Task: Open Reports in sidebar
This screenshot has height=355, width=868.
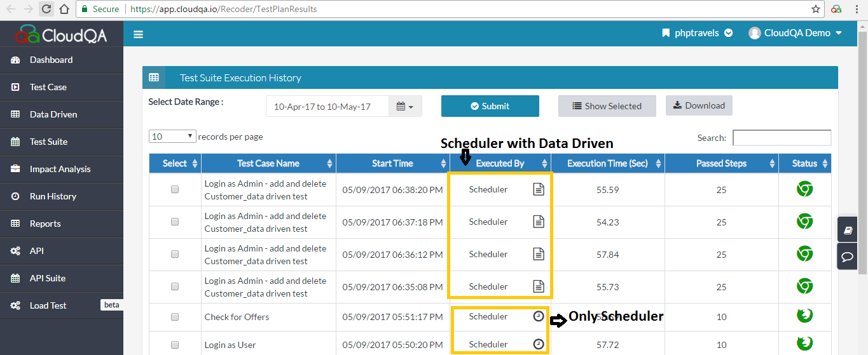Action: pyautogui.click(x=62, y=224)
